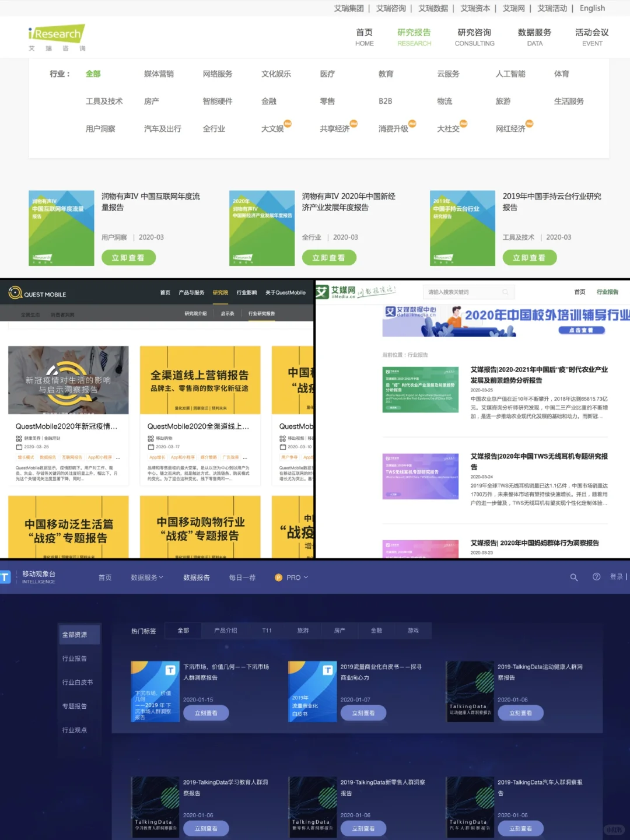Click 立即查看 for 中国互联网年度流量报告
This screenshot has width=630, height=840.
tap(128, 257)
